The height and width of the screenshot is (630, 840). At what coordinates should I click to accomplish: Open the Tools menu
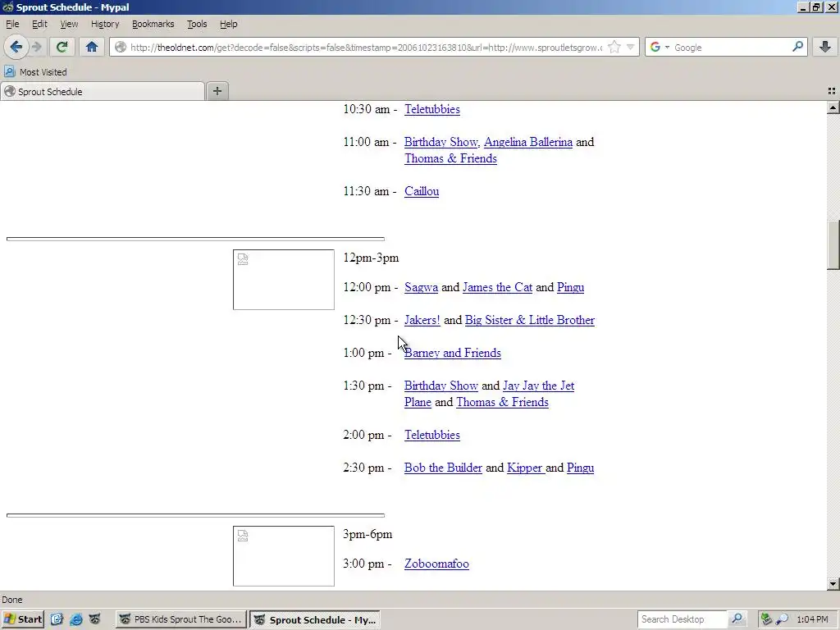pyautogui.click(x=197, y=24)
